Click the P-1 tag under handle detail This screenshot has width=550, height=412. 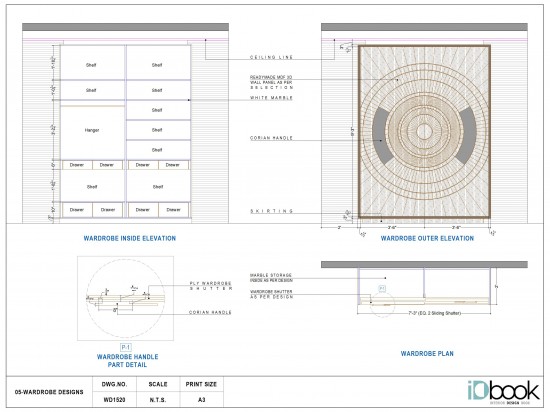pyautogui.click(x=126, y=347)
